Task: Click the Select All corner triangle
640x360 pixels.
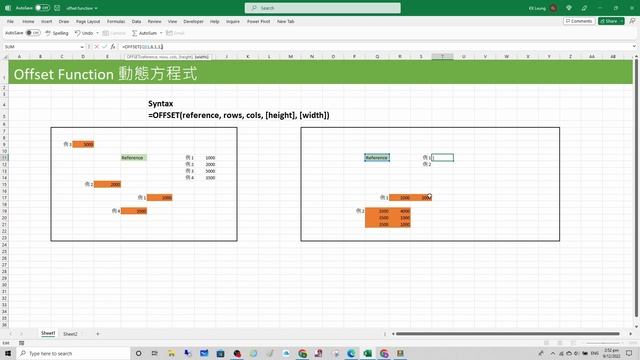Action: pyautogui.click(x=5, y=56)
